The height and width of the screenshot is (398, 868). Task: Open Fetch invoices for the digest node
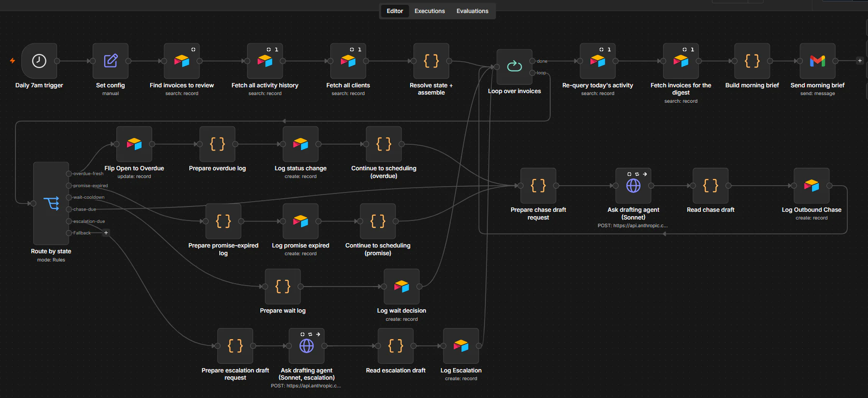(x=681, y=61)
